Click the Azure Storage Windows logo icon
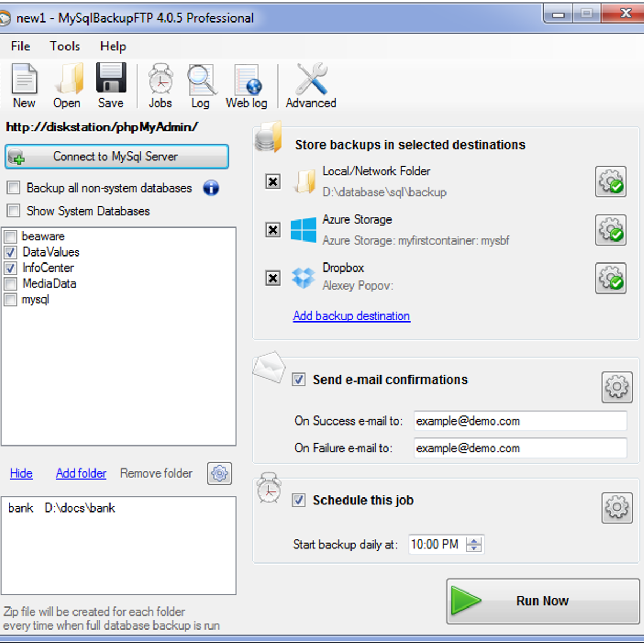The width and height of the screenshot is (644, 644). click(304, 230)
